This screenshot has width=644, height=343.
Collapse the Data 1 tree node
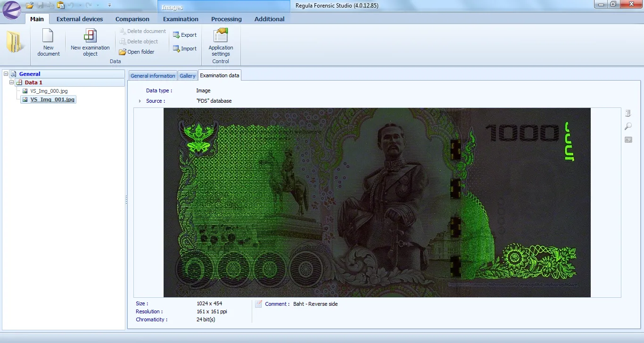(x=12, y=82)
